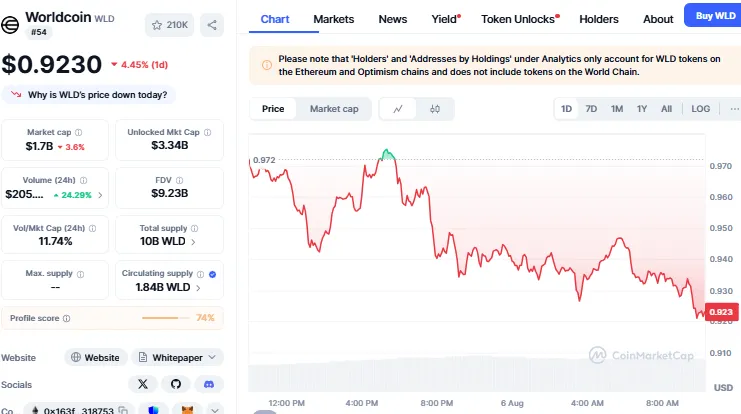The image size is (741, 414).
Task: Open the Discord social link
Action: pyautogui.click(x=206, y=383)
